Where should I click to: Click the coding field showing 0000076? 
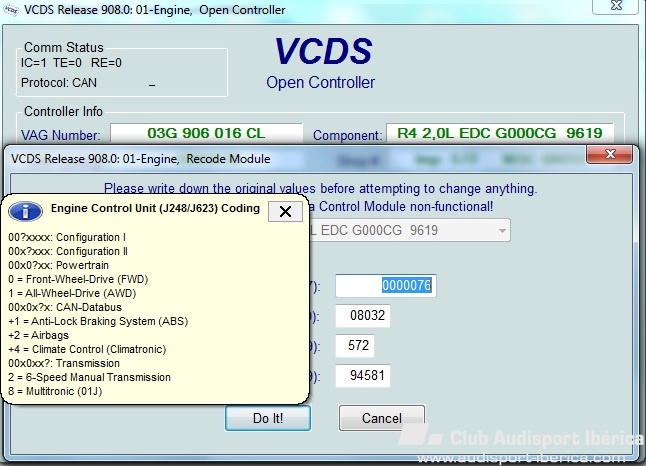pos(386,286)
